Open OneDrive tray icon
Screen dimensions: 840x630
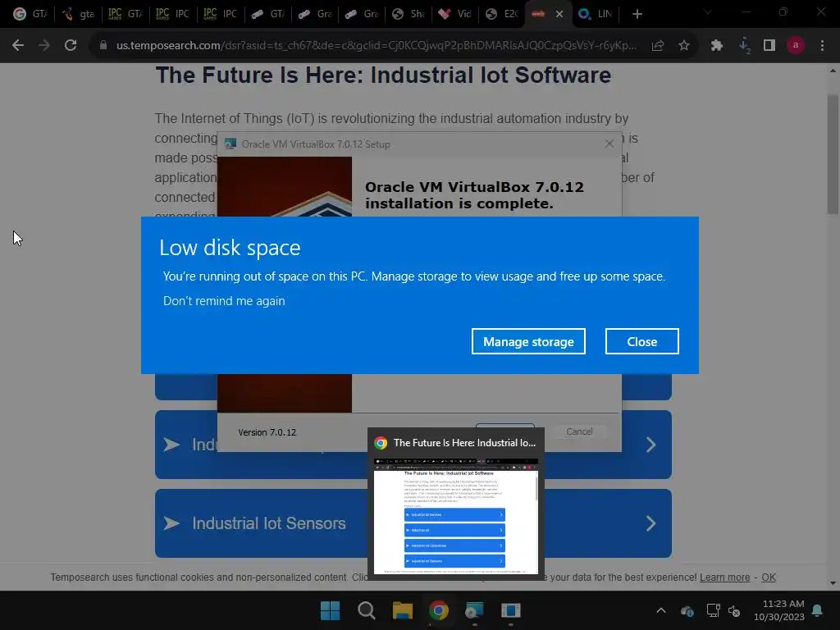pos(687,610)
